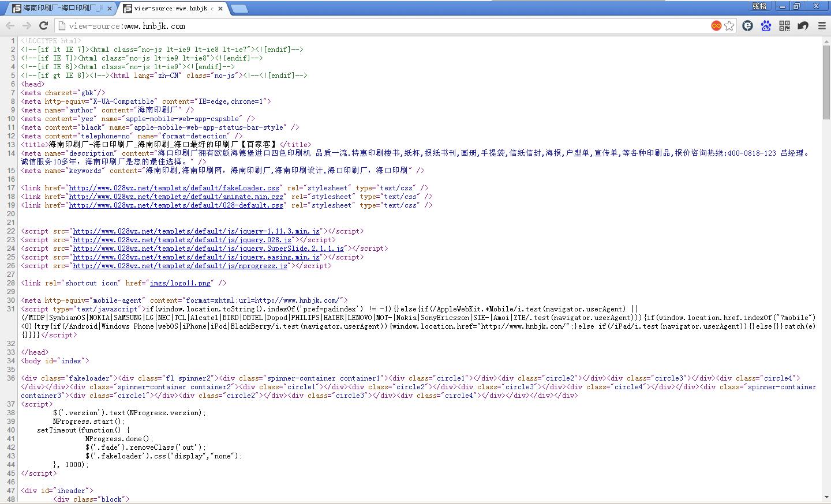Click the scrollbar up arrow
Image resolution: width=831 pixels, height=504 pixels.
[x=826, y=40]
